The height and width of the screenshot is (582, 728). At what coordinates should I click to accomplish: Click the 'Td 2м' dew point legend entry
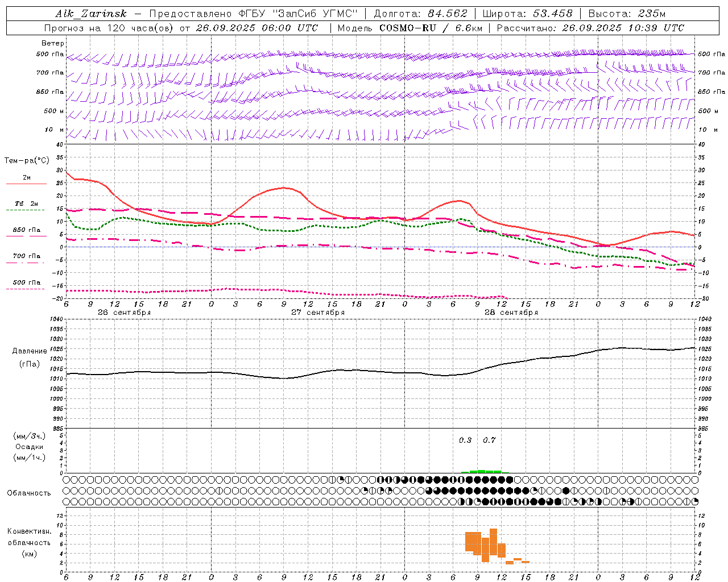pos(26,203)
